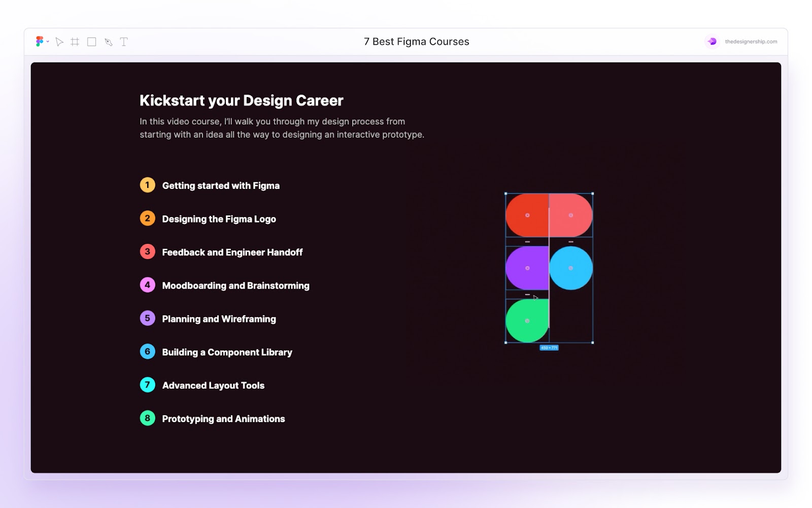Select the Frame tool
The height and width of the screenshot is (508, 812).
[x=75, y=42]
